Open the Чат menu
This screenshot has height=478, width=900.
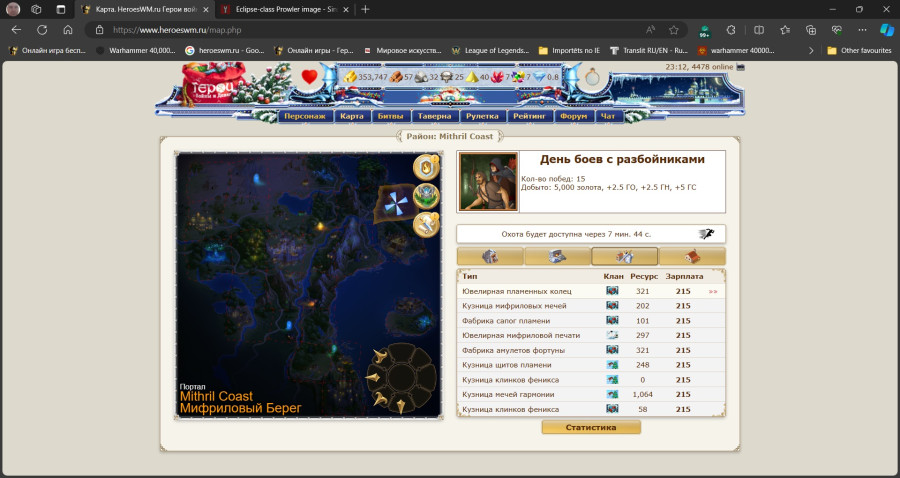[x=608, y=116]
